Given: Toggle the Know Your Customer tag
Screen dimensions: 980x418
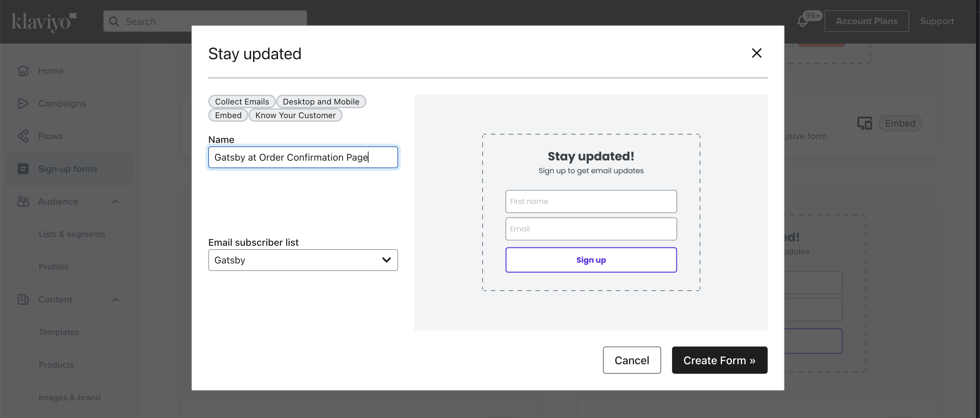Looking at the screenshot, I should pyautogui.click(x=296, y=115).
